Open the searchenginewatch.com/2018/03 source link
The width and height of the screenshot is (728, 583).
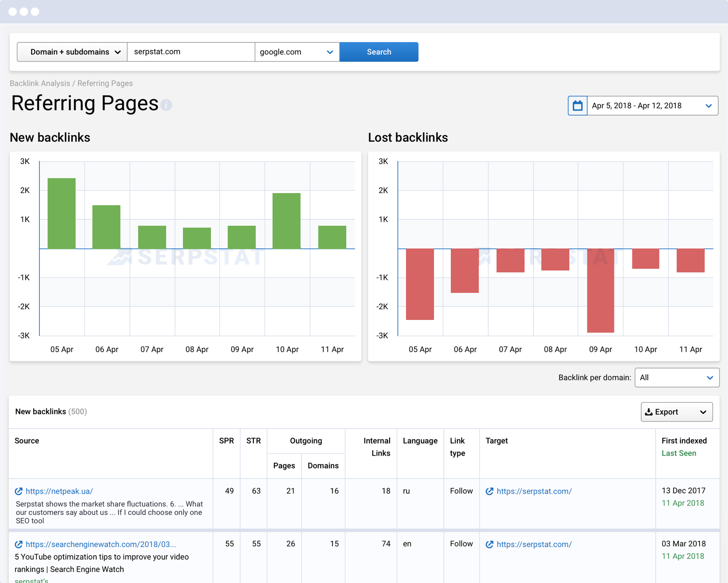tap(101, 544)
